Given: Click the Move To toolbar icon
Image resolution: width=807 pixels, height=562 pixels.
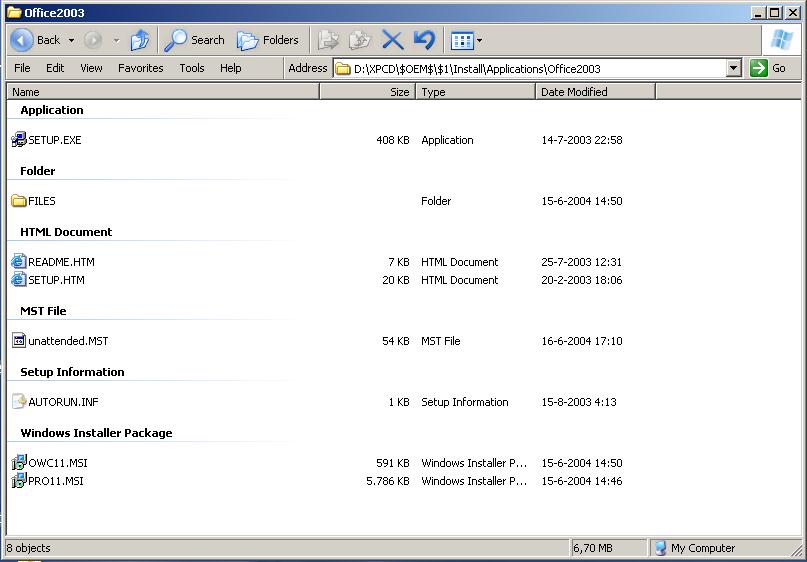Looking at the screenshot, I should point(328,40).
